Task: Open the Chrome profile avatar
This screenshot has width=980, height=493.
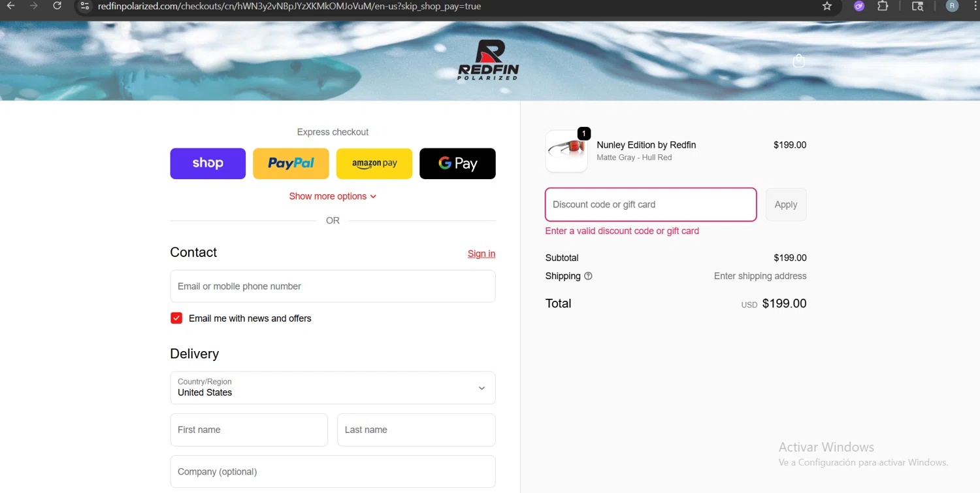Action: [952, 6]
